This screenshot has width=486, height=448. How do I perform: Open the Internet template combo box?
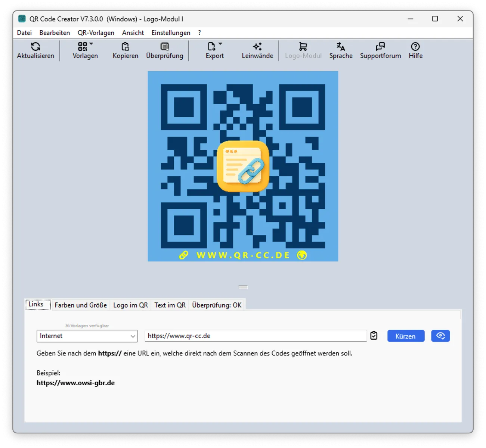click(87, 336)
